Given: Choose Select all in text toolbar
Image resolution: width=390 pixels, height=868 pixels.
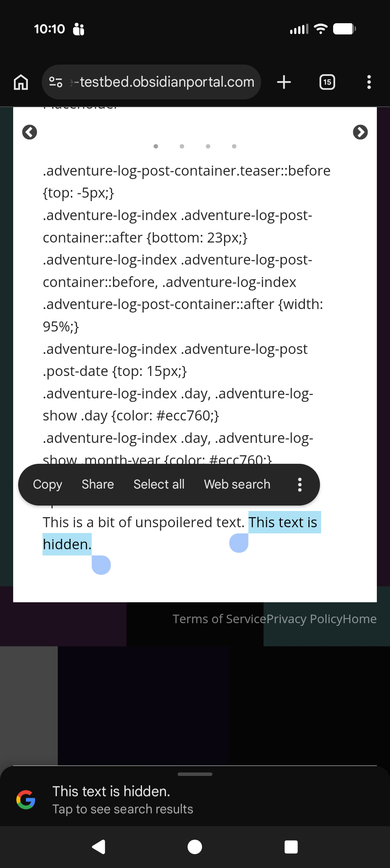Looking at the screenshot, I should coord(159,484).
